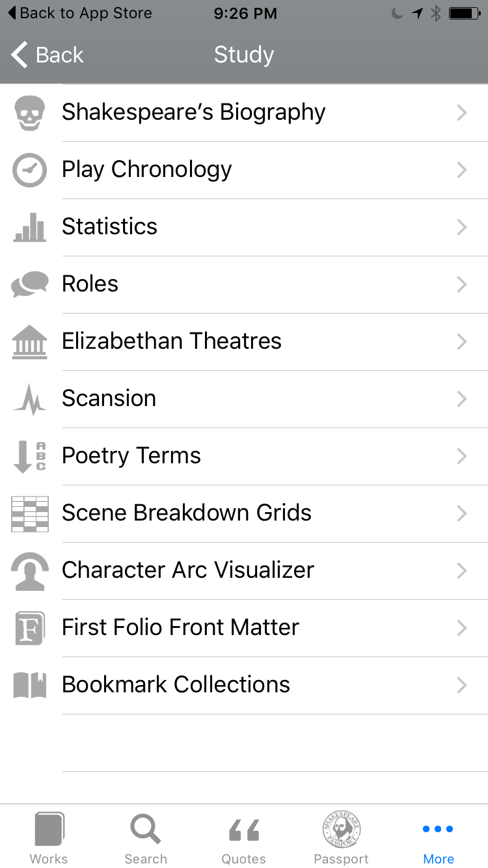Image resolution: width=488 pixels, height=868 pixels.
Task: Open Statistics via its right chevron
Action: coord(462,227)
